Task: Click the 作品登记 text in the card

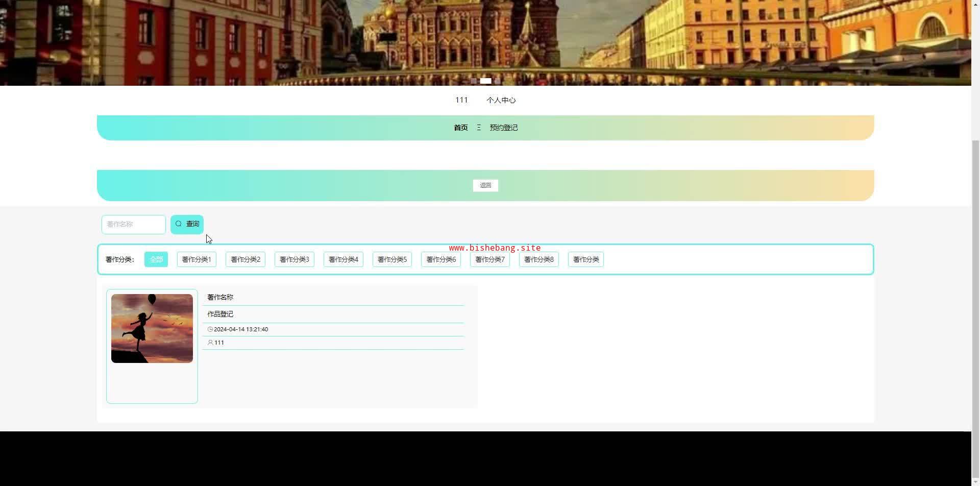Action: (x=220, y=314)
